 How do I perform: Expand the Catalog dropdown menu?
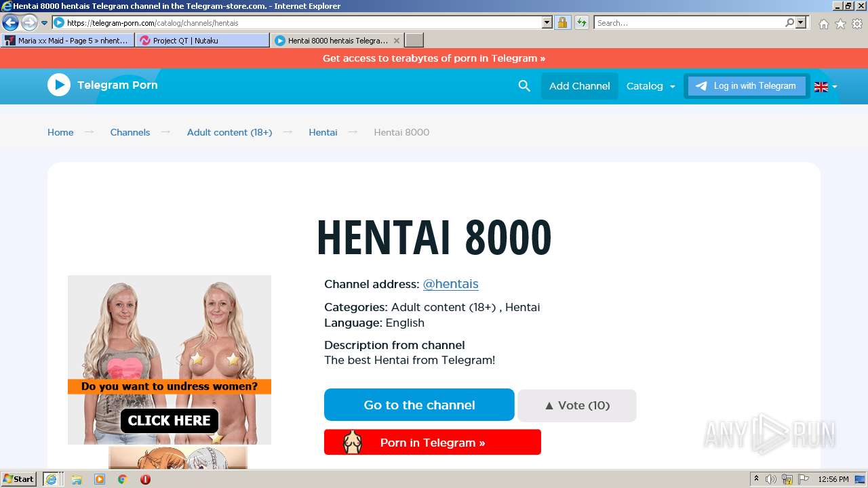click(651, 86)
